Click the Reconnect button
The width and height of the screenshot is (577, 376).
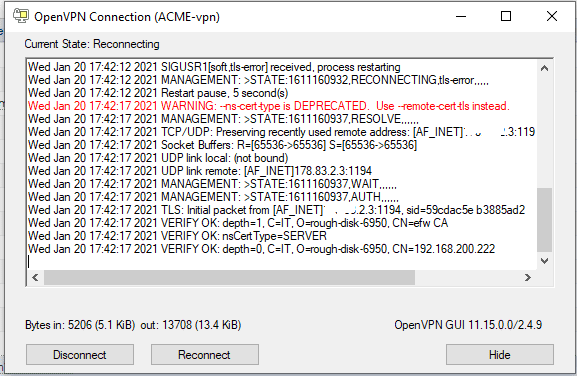click(205, 355)
